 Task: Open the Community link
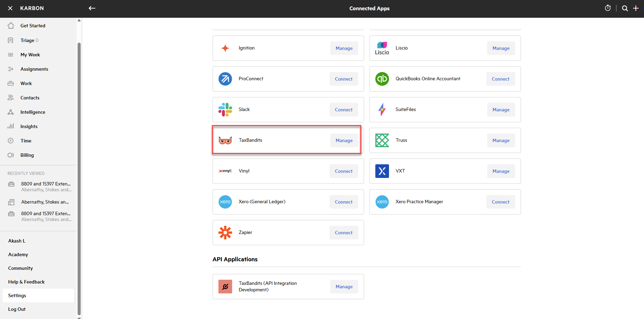[x=21, y=268]
